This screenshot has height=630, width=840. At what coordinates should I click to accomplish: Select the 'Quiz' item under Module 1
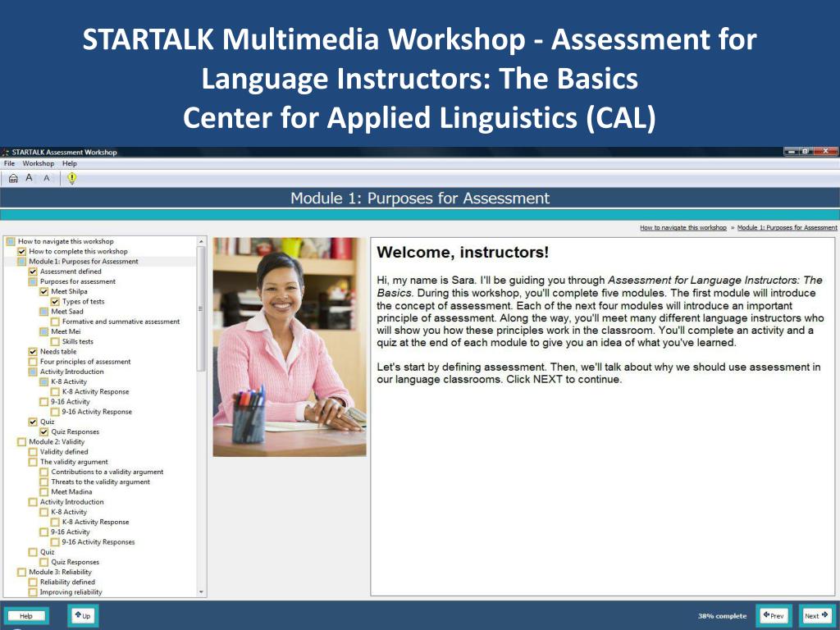coord(47,422)
